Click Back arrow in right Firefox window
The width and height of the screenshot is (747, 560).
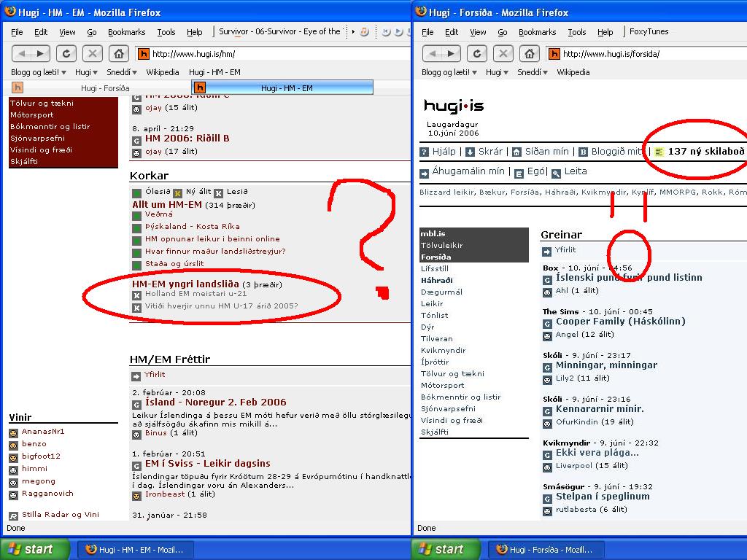[x=432, y=54]
